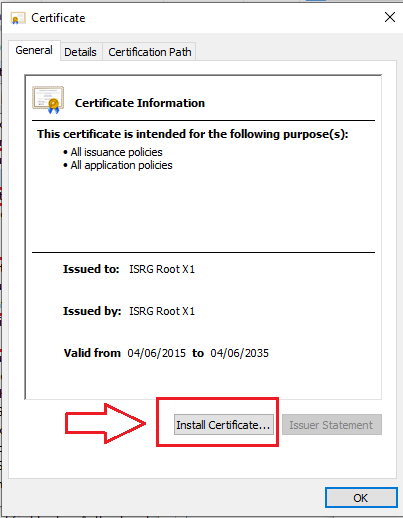Click the certificate icon in the title bar
The width and height of the screenshot is (403, 518).
tap(18, 18)
